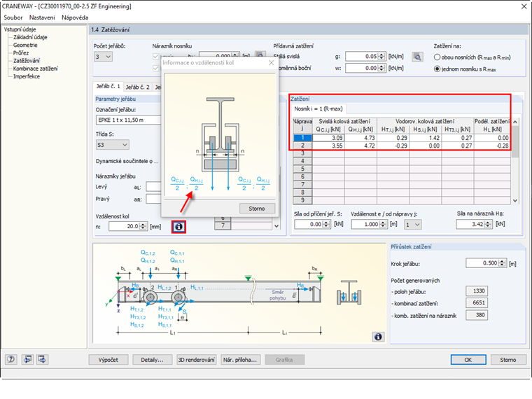
Task: Close the wheel distance info popup
Action: tap(271, 64)
